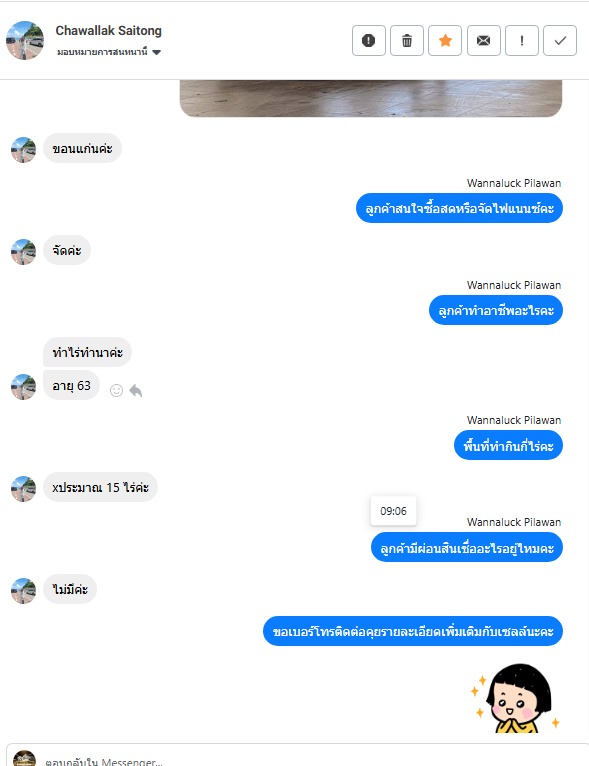Delete conversation with the trash icon

407,41
